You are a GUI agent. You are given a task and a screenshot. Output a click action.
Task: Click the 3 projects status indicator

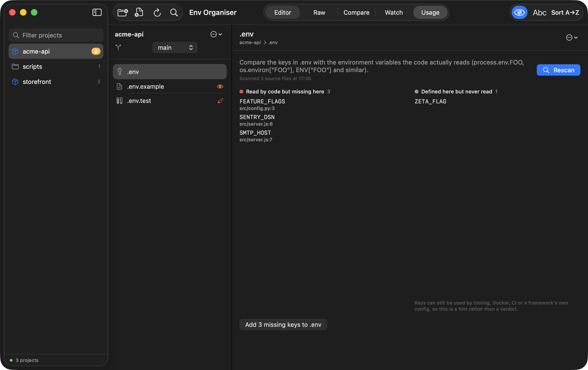(24, 360)
